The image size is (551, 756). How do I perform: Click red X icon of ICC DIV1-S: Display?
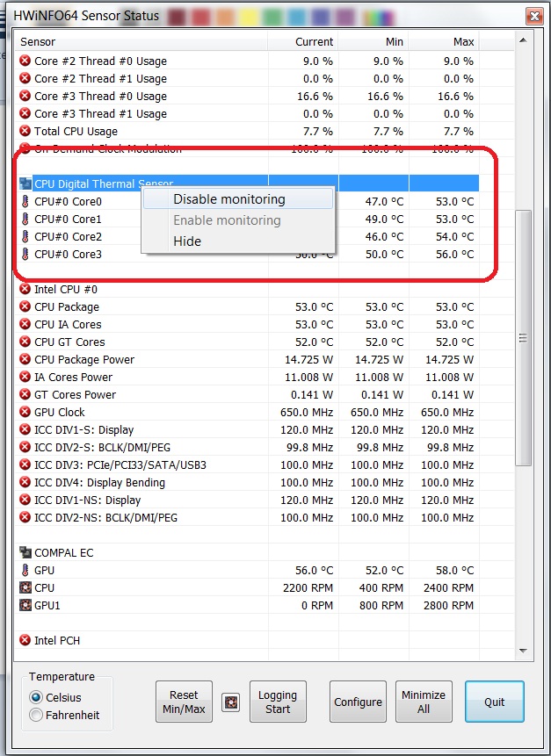[x=25, y=429]
